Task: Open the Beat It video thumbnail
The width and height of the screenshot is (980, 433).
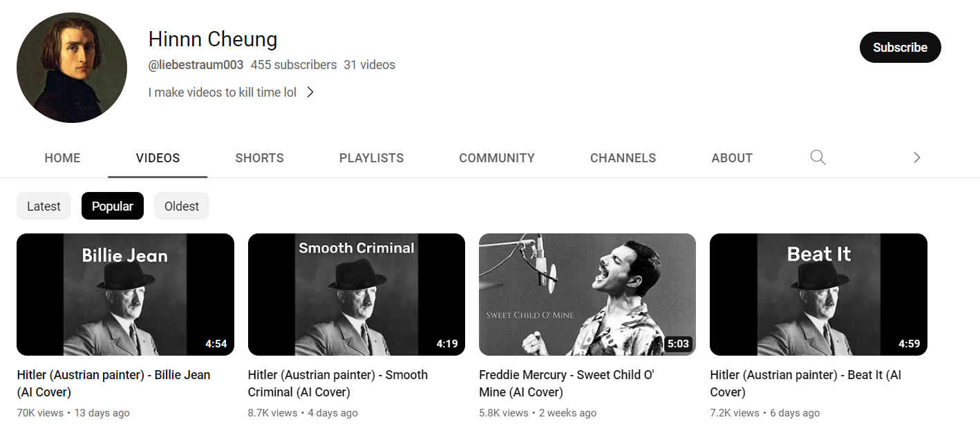Action: 818,294
